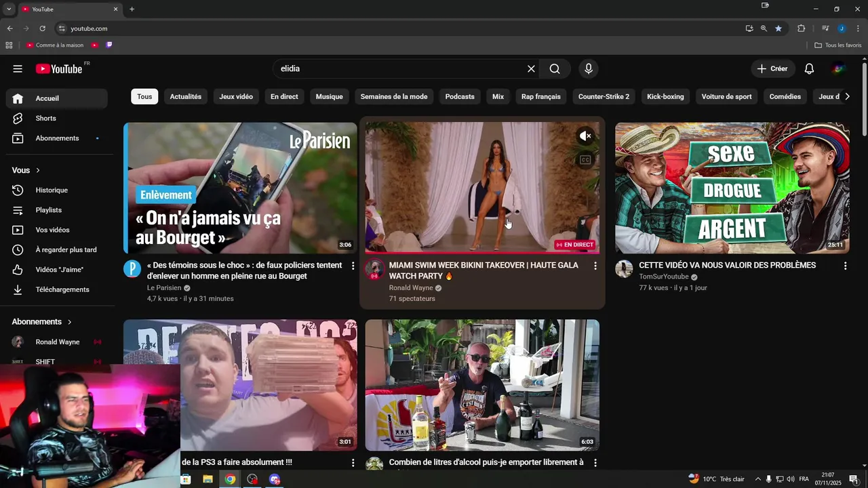Open a new browser tab
Image resolution: width=868 pixels, height=488 pixels.
(132, 9)
